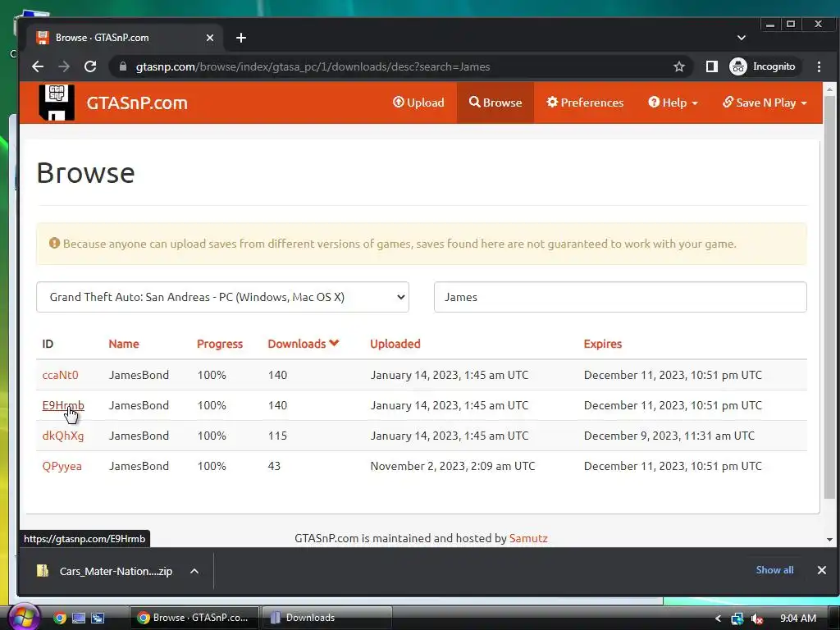
Task: Click the browser forward arrow
Action: pos(64,66)
